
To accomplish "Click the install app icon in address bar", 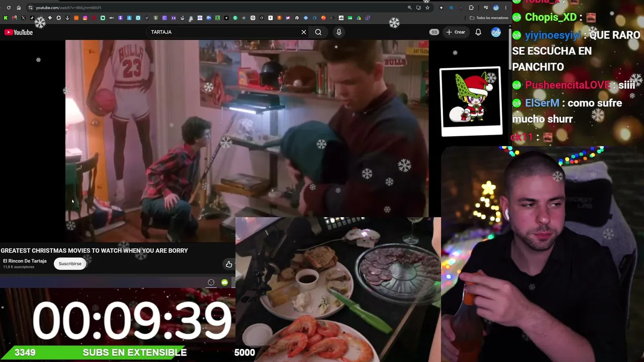I will (418, 8).
